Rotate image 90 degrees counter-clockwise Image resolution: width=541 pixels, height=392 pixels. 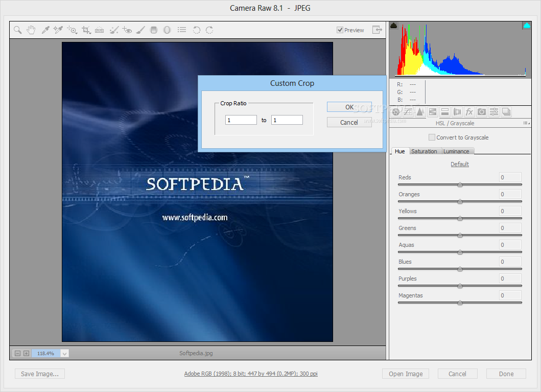197,30
